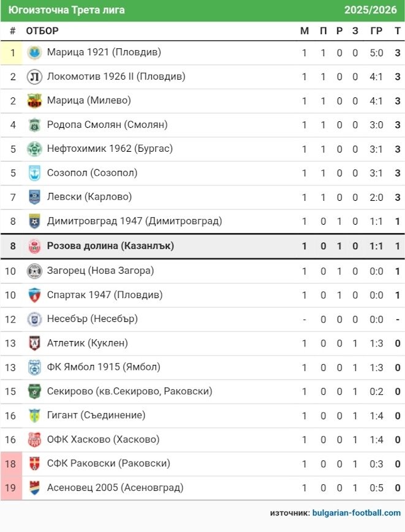405x532 pixels.
Task: Select the Димитровград 1947 team name
Action: (134, 221)
